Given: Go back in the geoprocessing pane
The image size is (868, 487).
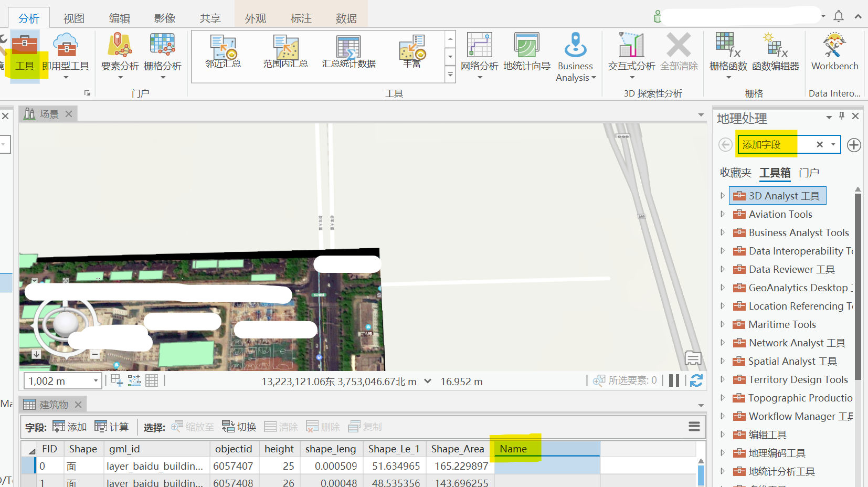Looking at the screenshot, I should click(725, 145).
